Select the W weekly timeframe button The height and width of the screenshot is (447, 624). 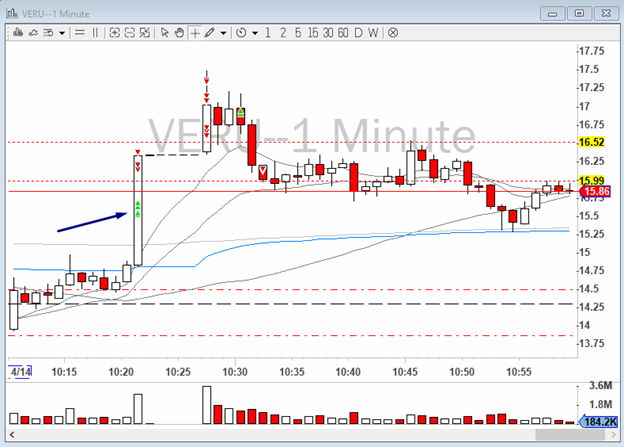tap(374, 33)
